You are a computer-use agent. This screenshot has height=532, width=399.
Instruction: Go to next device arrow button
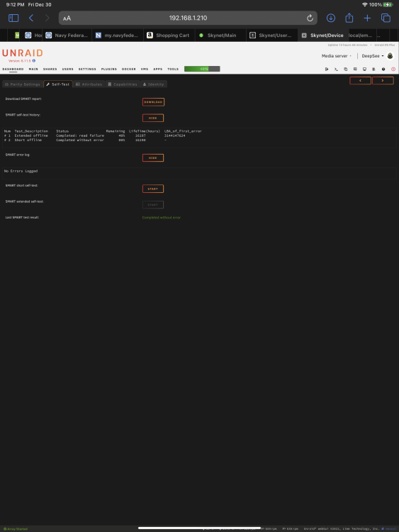click(383, 81)
